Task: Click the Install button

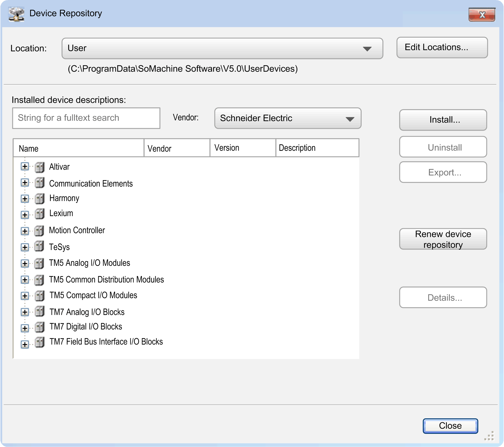Action: point(443,120)
